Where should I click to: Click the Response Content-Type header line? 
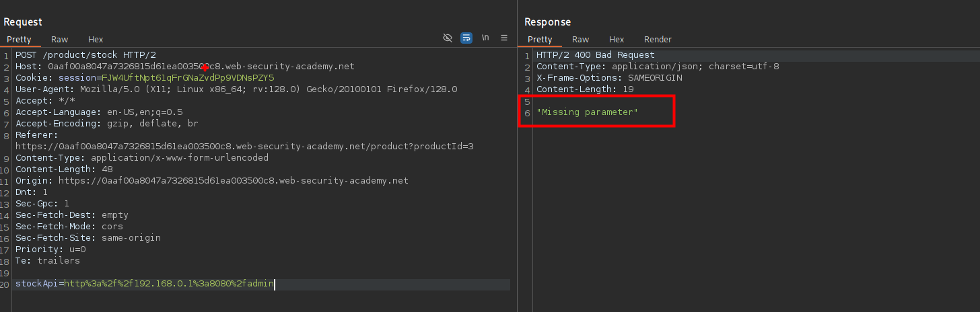point(658,67)
